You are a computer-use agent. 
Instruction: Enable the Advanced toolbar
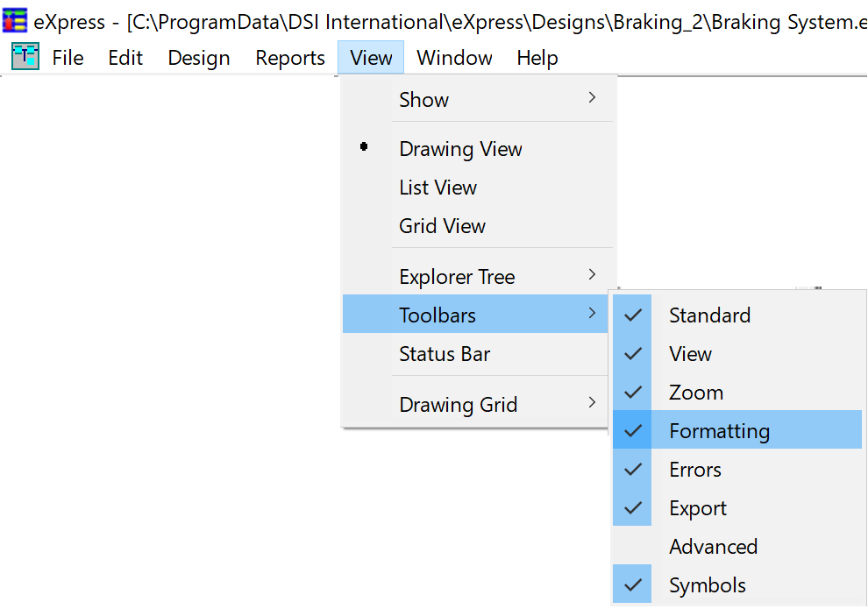[x=736, y=546]
